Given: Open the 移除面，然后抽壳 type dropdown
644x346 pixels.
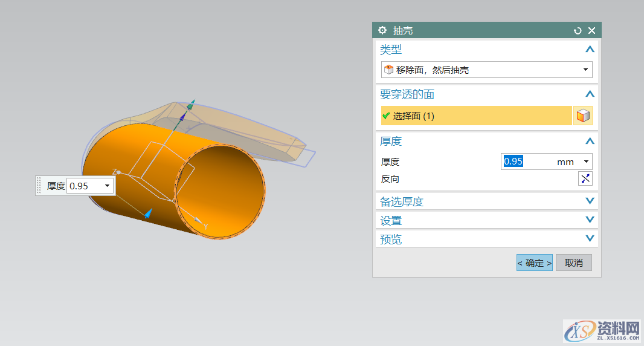Looking at the screenshot, I should pos(585,70).
